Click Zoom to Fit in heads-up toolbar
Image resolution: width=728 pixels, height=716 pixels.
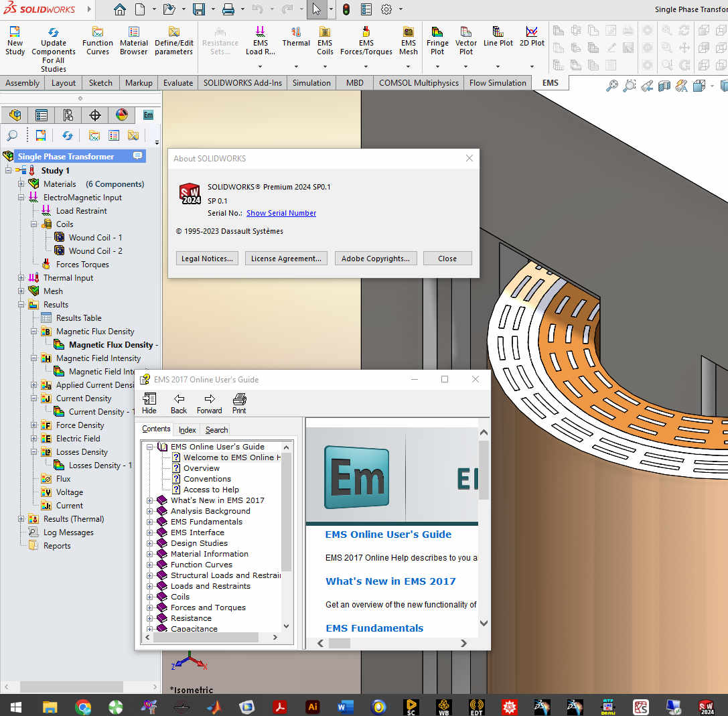pos(611,86)
